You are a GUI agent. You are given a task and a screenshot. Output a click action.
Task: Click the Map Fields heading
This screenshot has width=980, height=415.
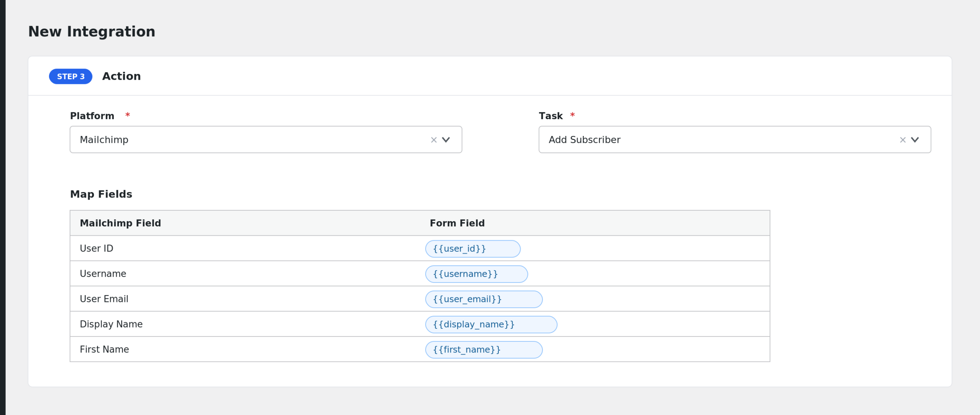[x=101, y=194]
